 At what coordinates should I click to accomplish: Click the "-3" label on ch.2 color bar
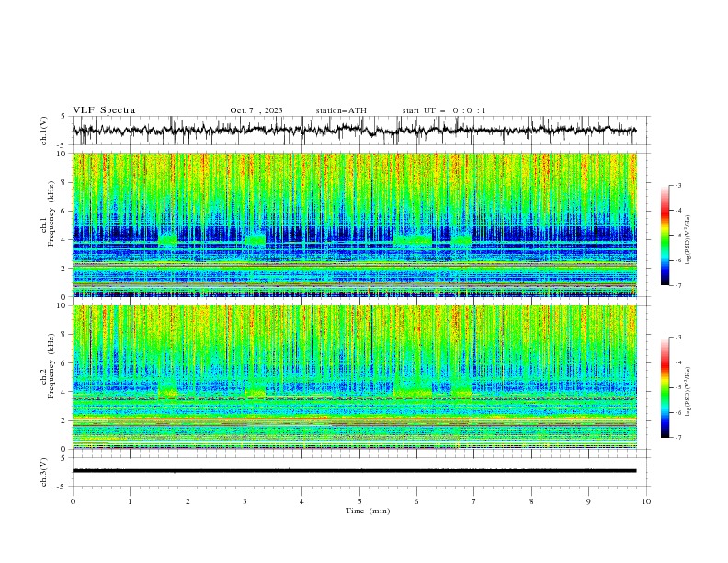pyautogui.click(x=678, y=338)
